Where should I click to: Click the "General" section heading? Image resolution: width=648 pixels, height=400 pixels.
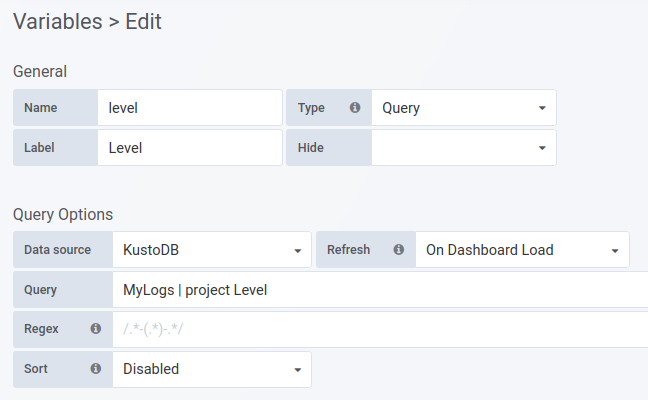click(40, 71)
